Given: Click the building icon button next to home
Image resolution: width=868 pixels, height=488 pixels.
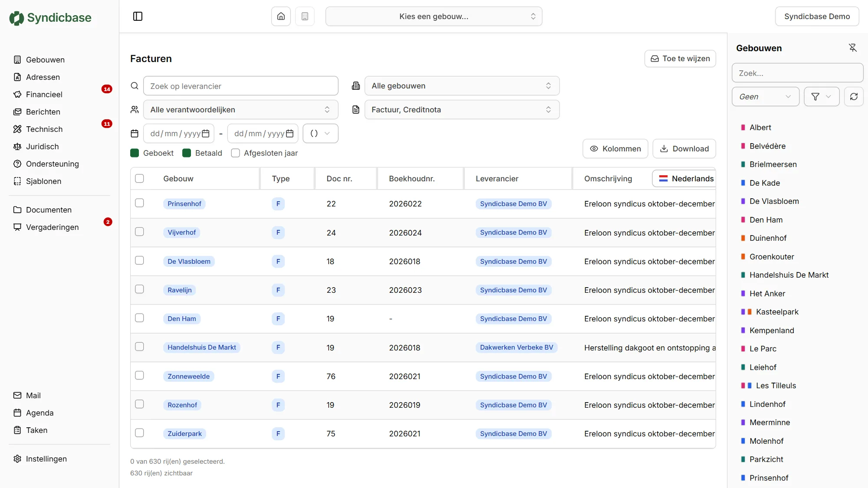Looking at the screenshot, I should click(x=305, y=16).
